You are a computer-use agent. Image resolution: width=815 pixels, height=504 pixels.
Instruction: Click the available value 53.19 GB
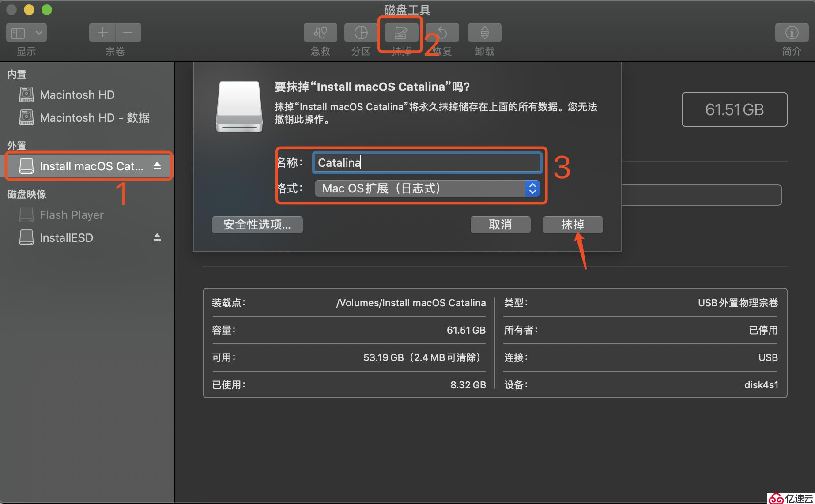[x=422, y=357]
